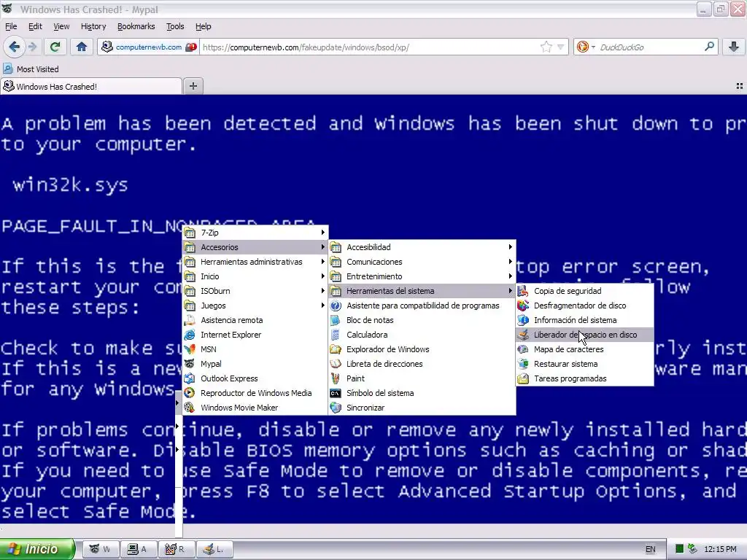Open Most Visited bookmarks folder
Image resolution: width=747 pixels, height=560 pixels.
coord(31,69)
